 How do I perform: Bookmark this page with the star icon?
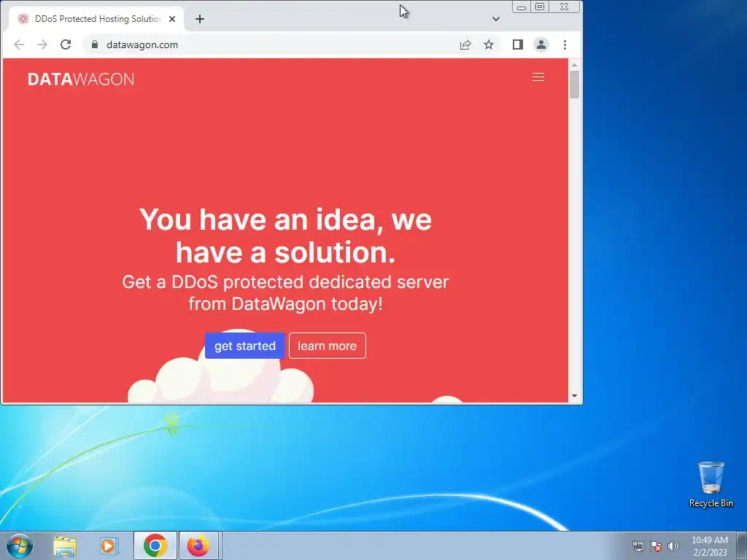tap(489, 44)
